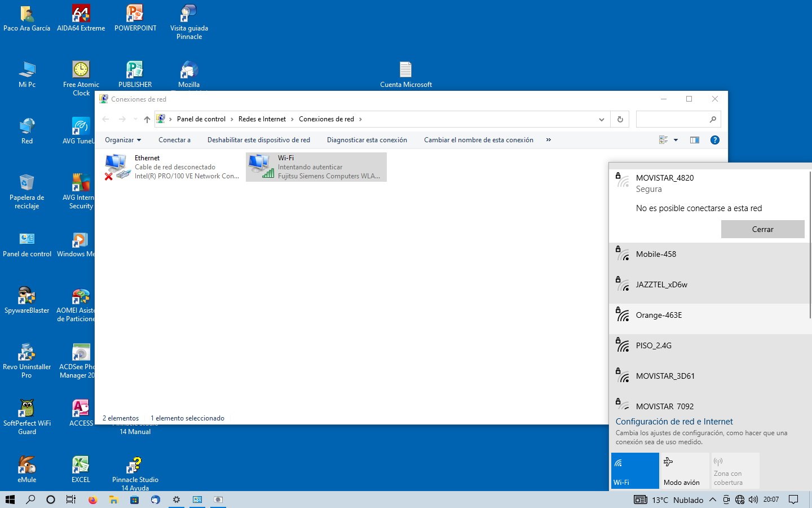Image resolution: width=812 pixels, height=508 pixels.
Task: Toggle the Wi-Fi quick action tile
Action: pos(635,471)
